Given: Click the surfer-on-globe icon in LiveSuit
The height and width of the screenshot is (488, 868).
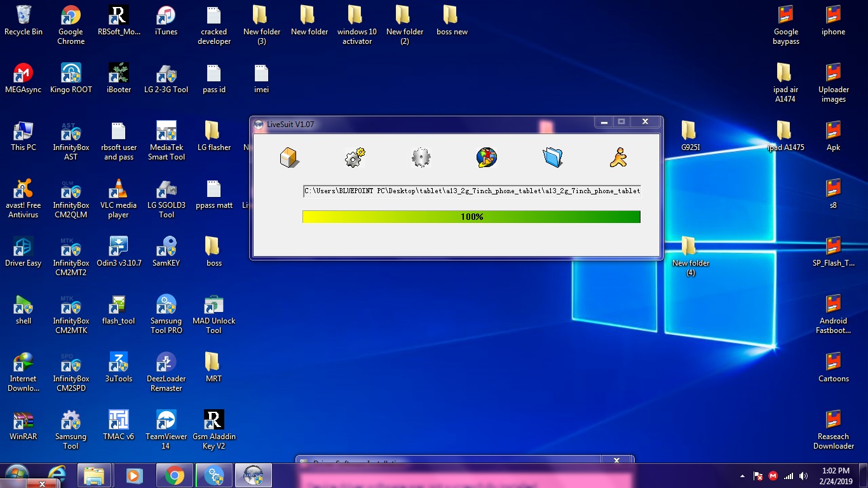Looking at the screenshot, I should pos(487,157).
